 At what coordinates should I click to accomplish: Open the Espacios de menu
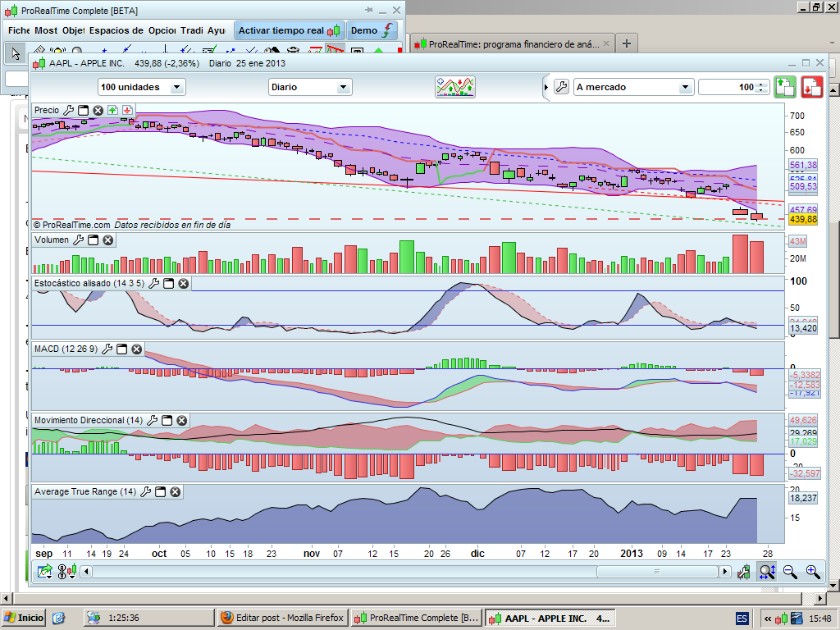pos(116,30)
